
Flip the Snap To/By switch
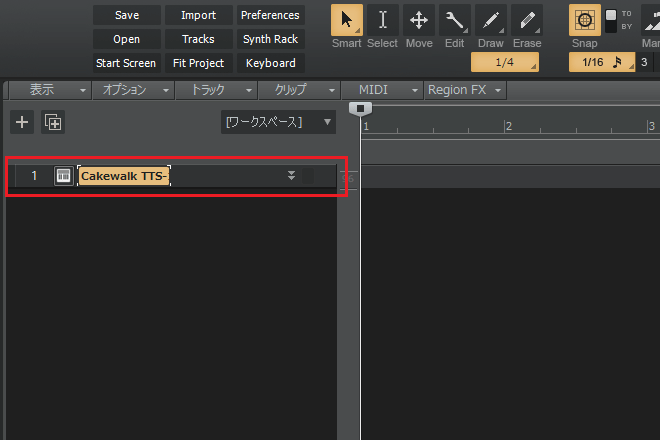(612, 21)
